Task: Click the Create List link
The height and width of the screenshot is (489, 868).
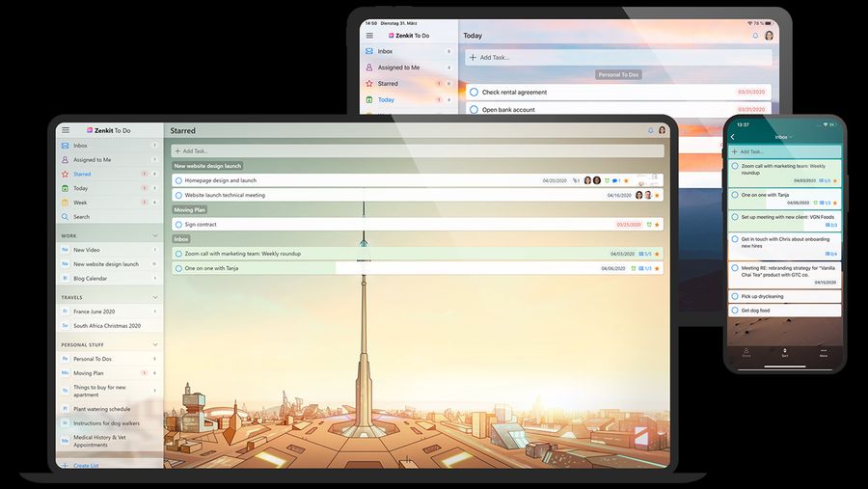Action: (x=86, y=466)
